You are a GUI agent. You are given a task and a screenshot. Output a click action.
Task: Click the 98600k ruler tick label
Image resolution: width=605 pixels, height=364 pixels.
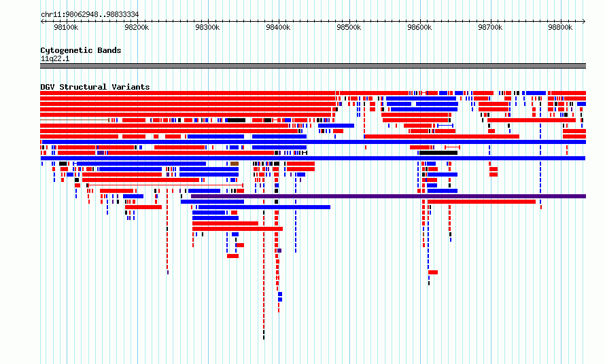419,27
